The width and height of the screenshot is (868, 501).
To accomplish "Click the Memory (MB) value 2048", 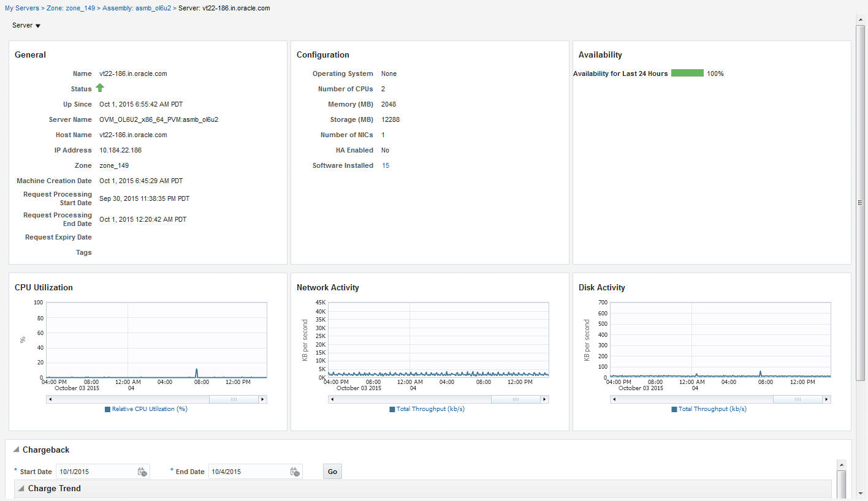I will pyautogui.click(x=389, y=104).
